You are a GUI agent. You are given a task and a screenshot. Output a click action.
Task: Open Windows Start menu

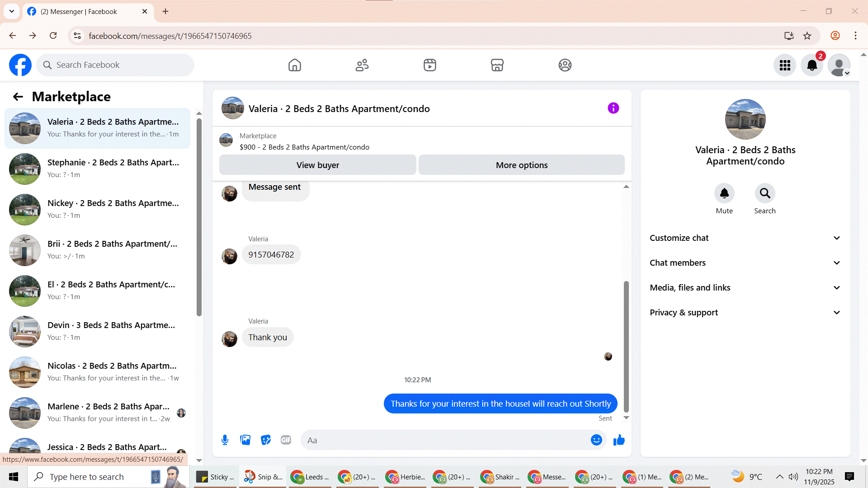[x=14, y=477]
